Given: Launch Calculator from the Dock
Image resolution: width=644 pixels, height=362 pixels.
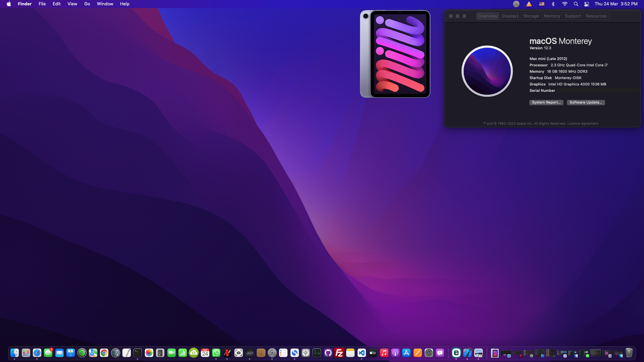Looking at the screenshot, I should (160, 353).
